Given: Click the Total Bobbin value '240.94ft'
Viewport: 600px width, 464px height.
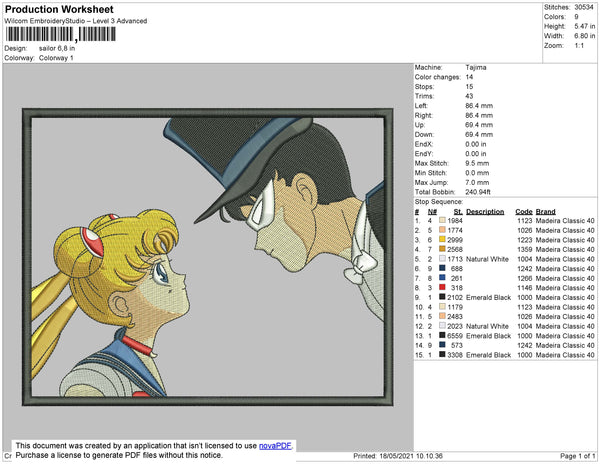Looking at the screenshot, I should coord(478,192).
